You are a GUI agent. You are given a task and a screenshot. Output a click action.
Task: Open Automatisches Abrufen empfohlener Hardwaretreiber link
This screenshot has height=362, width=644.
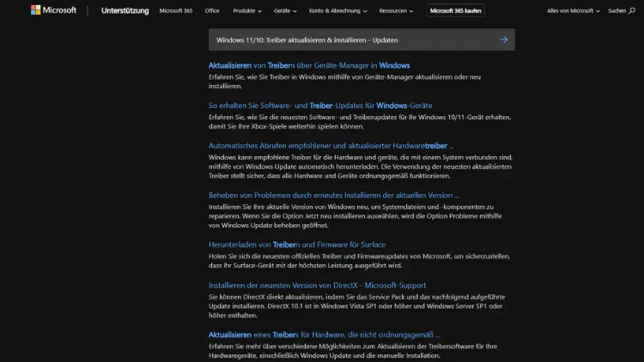tap(331, 146)
